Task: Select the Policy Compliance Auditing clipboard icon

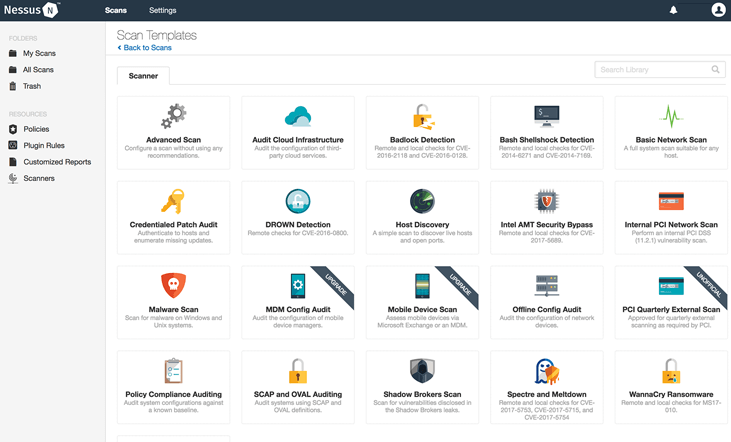Action: tap(173, 371)
